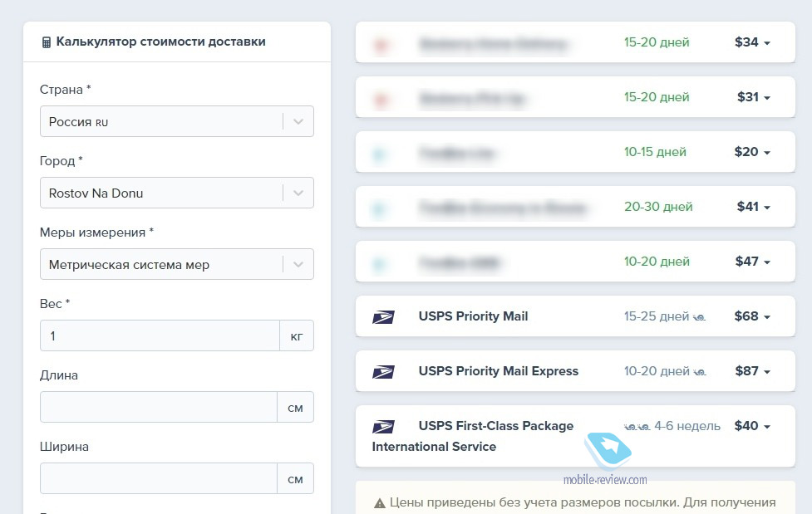812x514 pixels.
Task: Click the warning triangle icon in the notice
Action: click(380, 503)
